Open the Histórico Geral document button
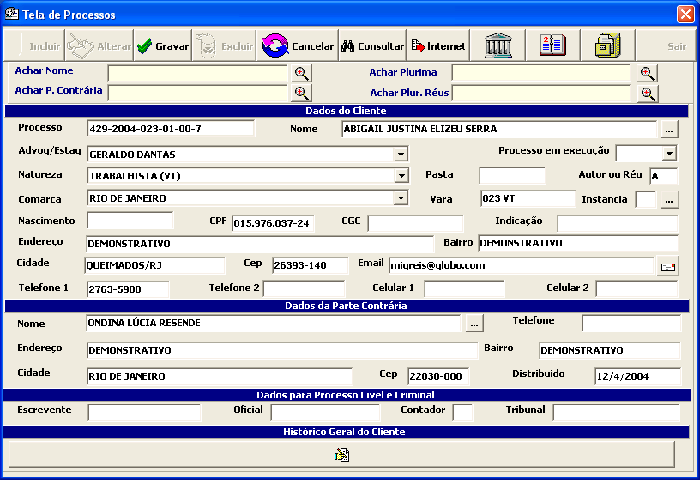Screen dimensions: 700x480 tap(342, 455)
